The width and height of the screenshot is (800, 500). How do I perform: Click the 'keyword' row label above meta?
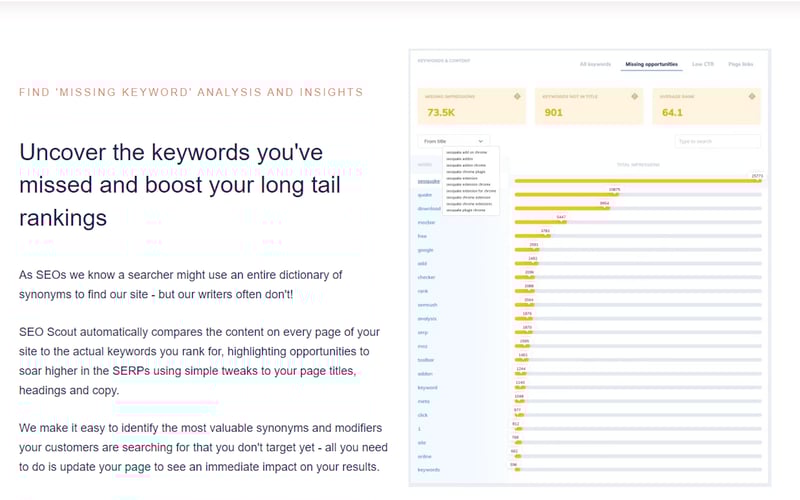click(428, 387)
